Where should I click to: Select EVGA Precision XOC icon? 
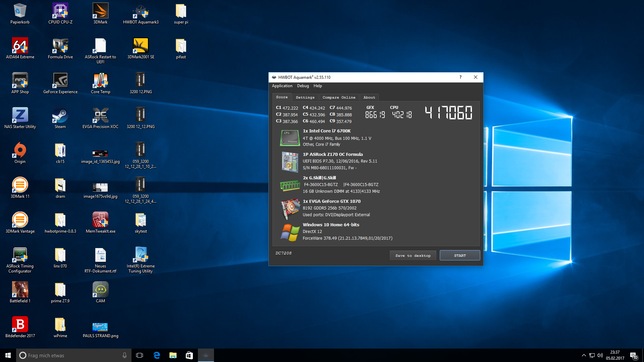click(x=100, y=118)
